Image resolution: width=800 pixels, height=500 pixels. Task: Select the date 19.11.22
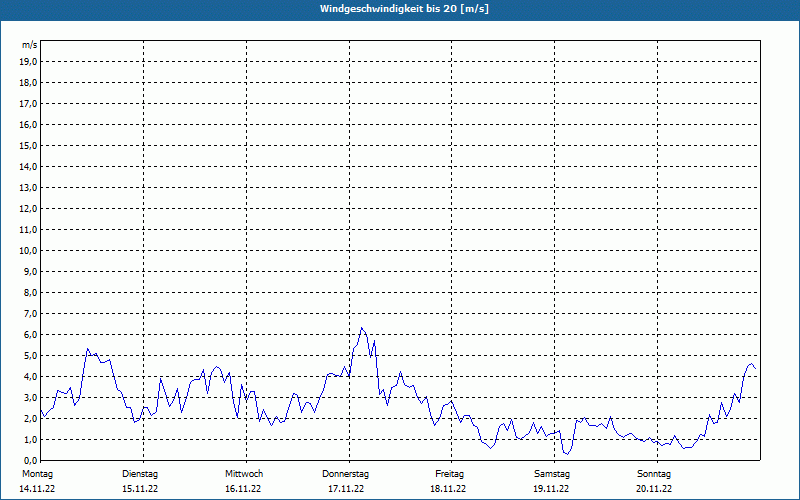[x=551, y=489]
